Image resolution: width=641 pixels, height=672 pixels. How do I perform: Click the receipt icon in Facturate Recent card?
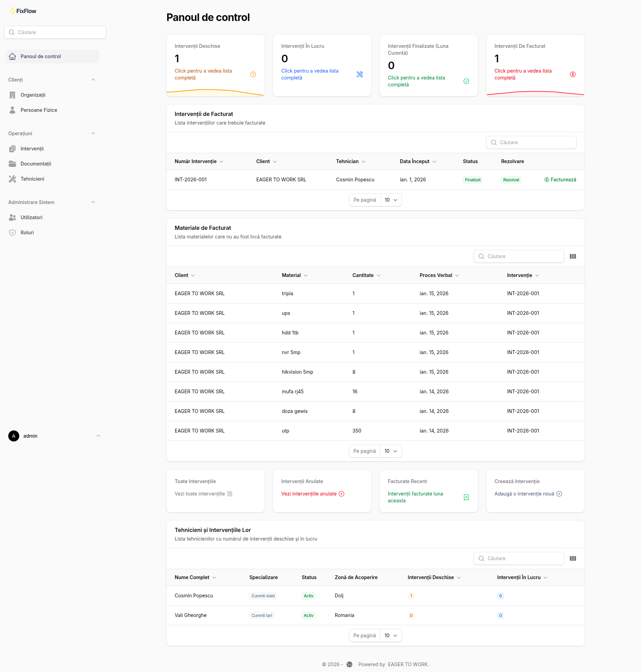pos(466,497)
